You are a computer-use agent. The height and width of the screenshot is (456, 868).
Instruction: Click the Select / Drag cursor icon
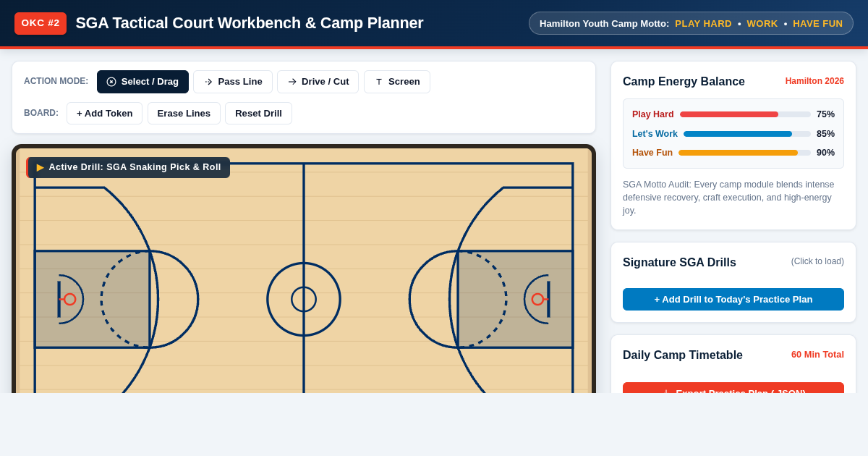pos(111,82)
